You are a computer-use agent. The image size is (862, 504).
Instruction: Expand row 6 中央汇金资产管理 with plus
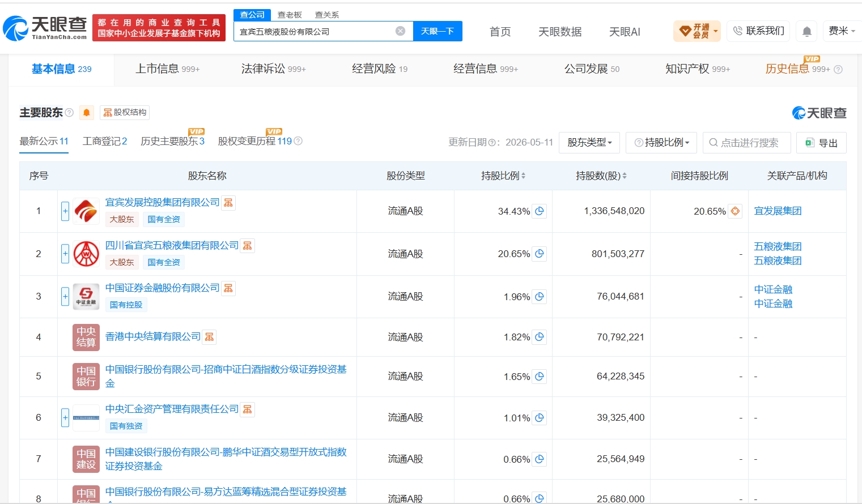[x=65, y=418]
